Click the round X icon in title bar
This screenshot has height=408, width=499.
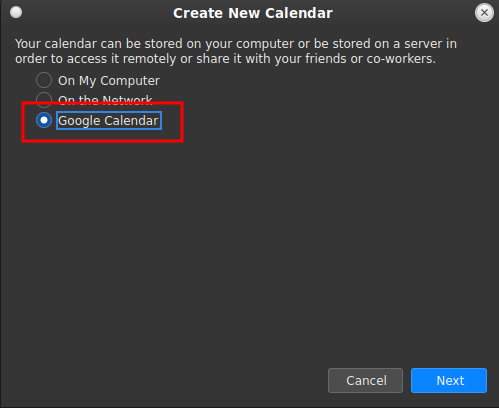pyautogui.click(x=484, y=13)
